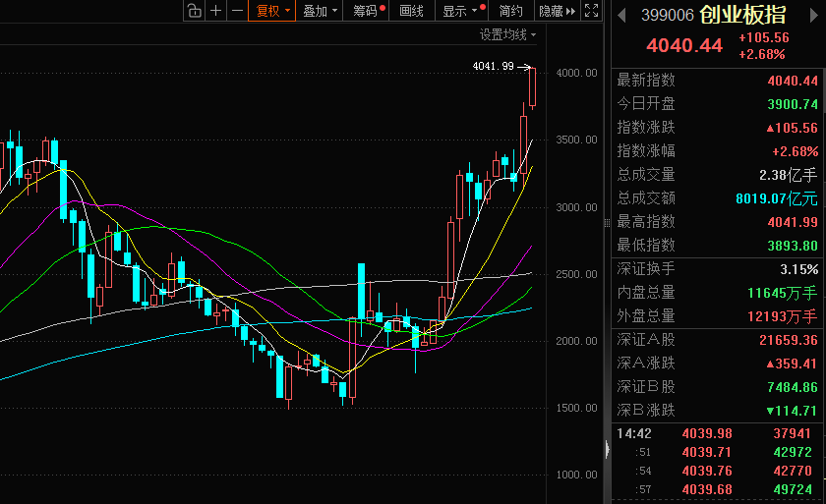The width and height of the screenshot is (826, 504).
Task: Click the 2500.00 price axis label
Action: 576,275
